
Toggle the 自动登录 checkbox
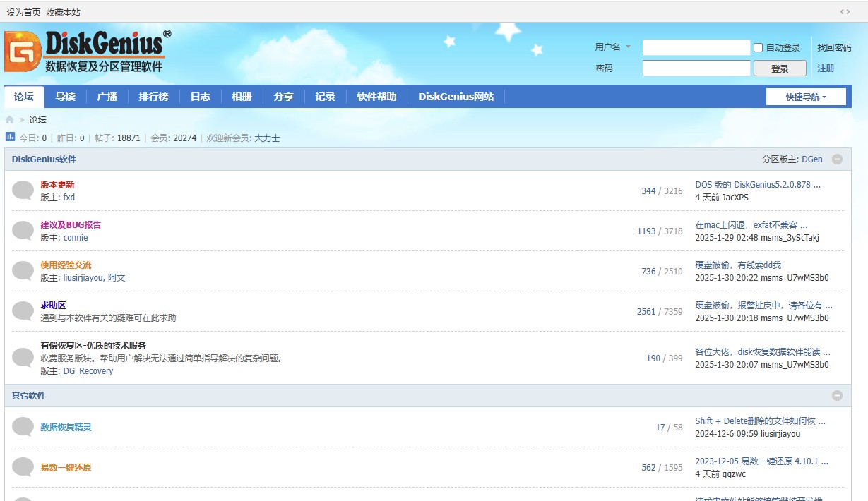click(x=759, y=48)
